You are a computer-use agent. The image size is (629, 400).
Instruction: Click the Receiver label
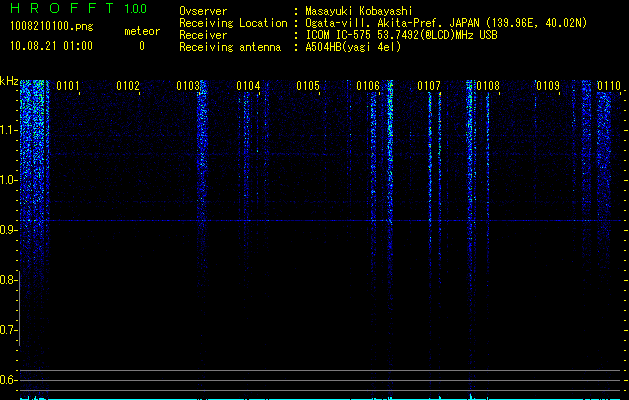203,35
